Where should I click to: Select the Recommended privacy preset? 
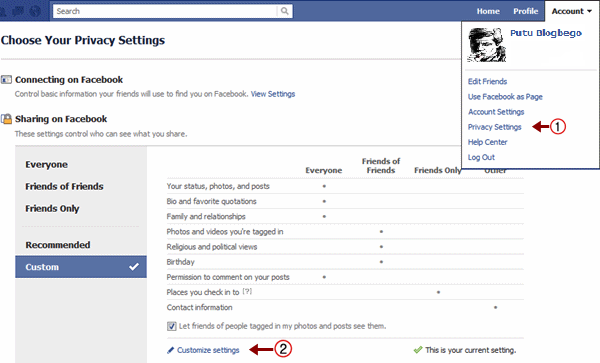click(58, 245)
